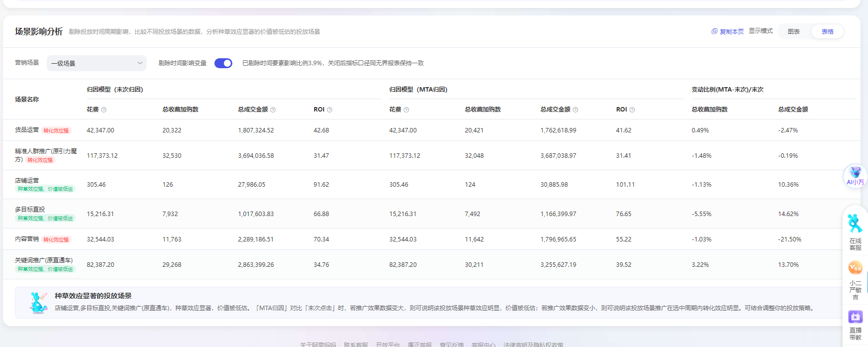Open the 开放平台 footer link
The image size is (868, 347).
pyautogui.click(x=387, y=344)
